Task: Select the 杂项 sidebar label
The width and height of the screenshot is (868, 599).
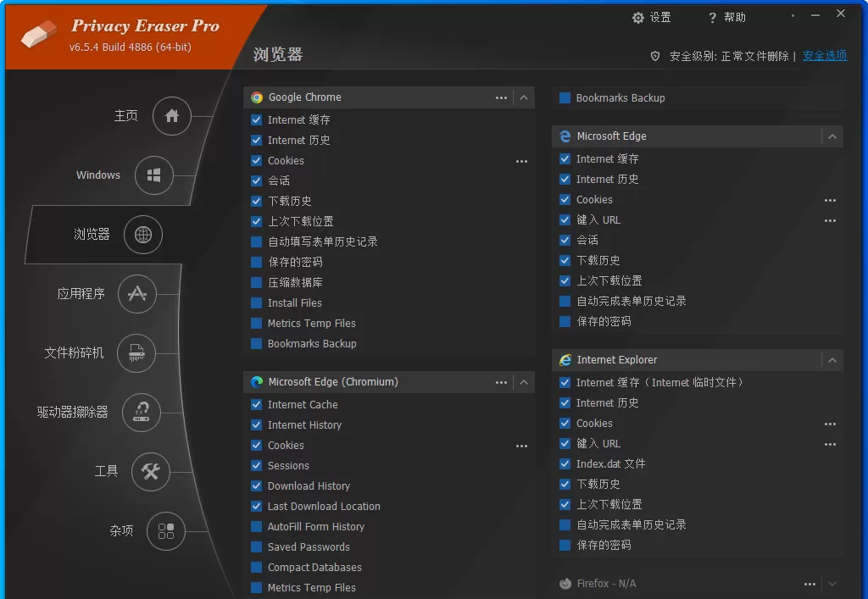Action: (x=121, y=531)
